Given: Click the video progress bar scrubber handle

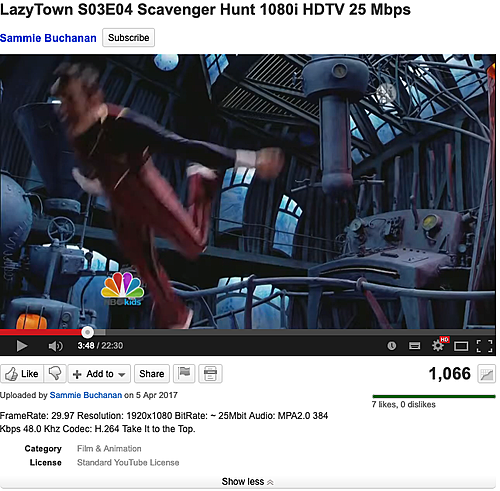Looking at the screenshot, I should (x=88, y=332).
